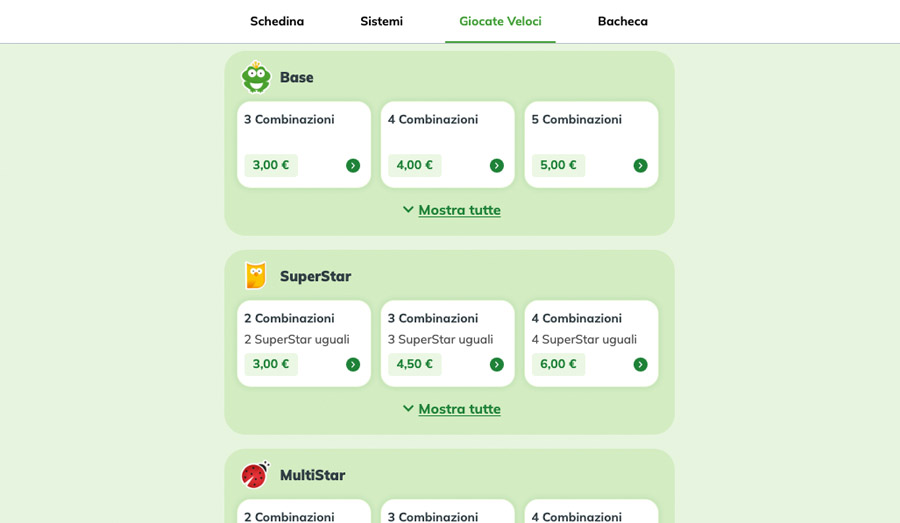
Task: Choose the arrow on Base 5 Combinazioni card
Action: pos(641,165)
